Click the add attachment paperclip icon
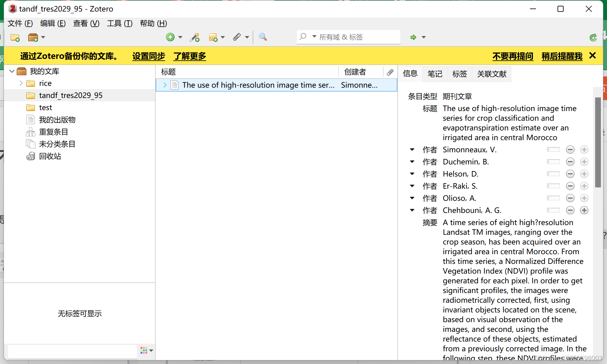Viewport: 607px width, 364px height. pos(237,37)
